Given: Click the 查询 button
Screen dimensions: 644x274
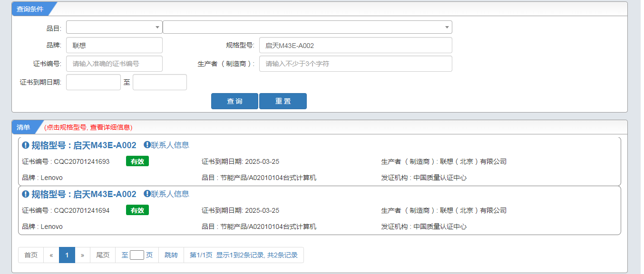Looking at the screenshot, I should tap(234, 101).
